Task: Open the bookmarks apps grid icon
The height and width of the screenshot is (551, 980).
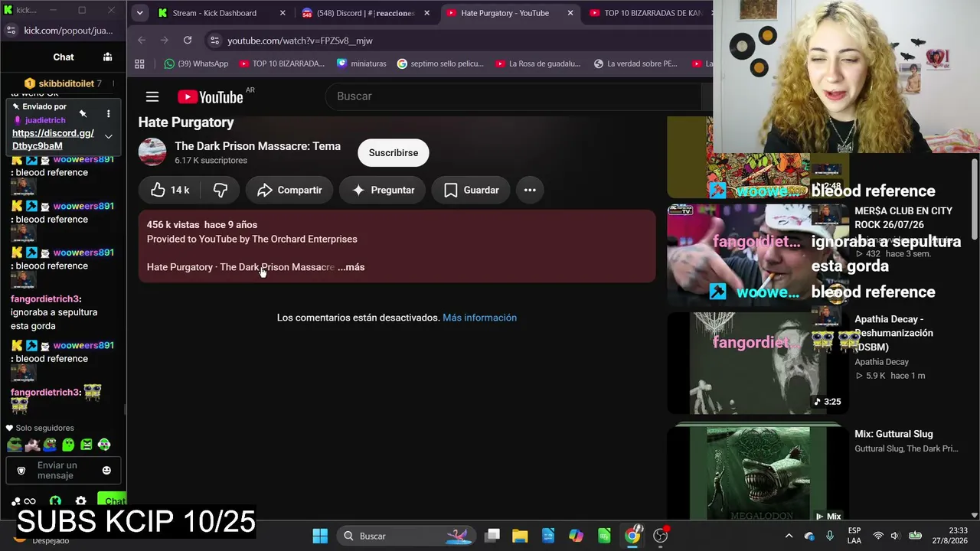Action: coord(139,64)
